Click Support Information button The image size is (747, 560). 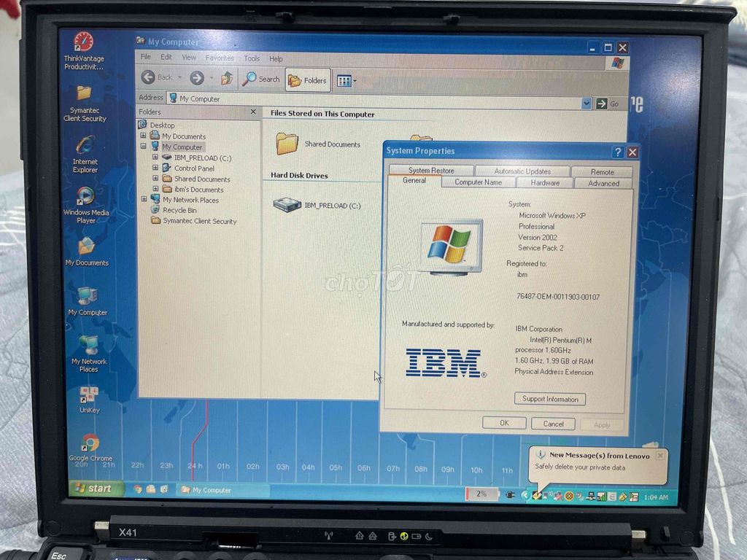tap(550, 399)
